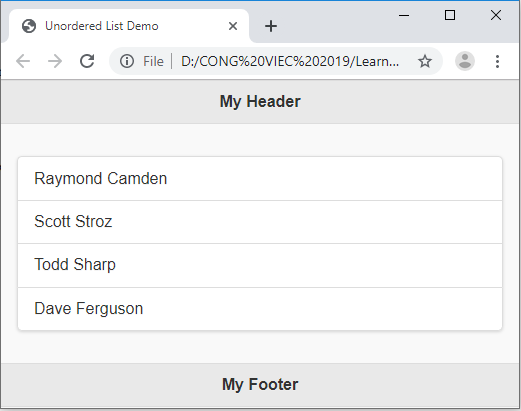Open a new tab with plus button
The height and width of the screenshot is (411, 521).
pos(271,26)
